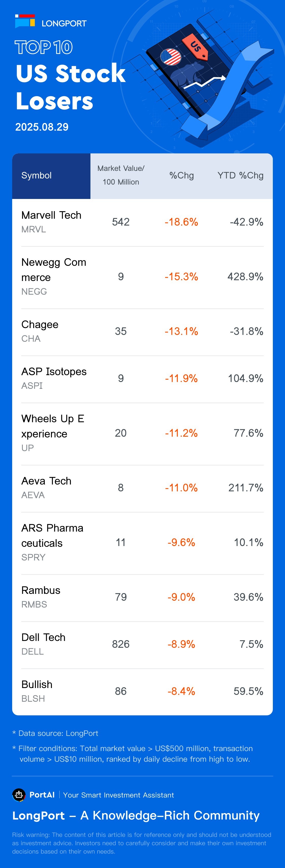Click the 2025.08.29 date text

pyautogui.click(x=42, y=127)
